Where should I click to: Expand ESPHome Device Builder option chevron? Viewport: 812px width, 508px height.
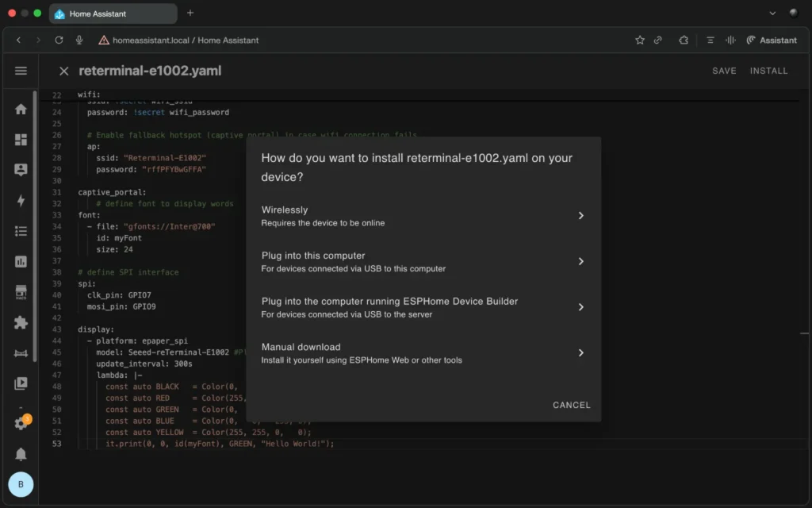pyautogui.click(x=581, y=307)
